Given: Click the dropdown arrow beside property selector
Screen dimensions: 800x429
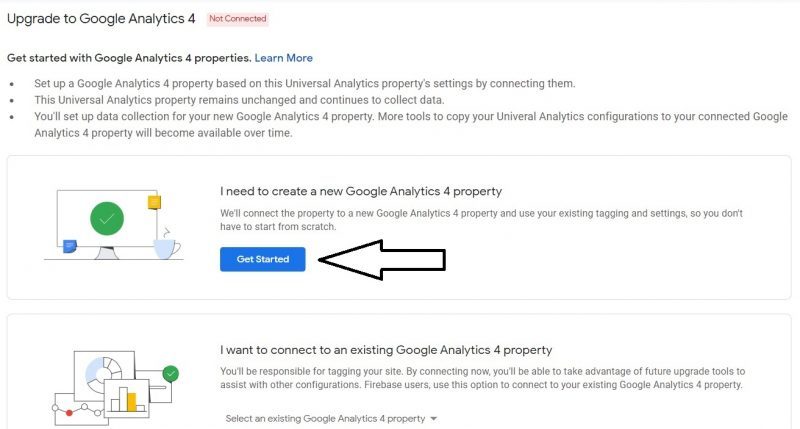Looking at the screenshot, I should (434, 419).
